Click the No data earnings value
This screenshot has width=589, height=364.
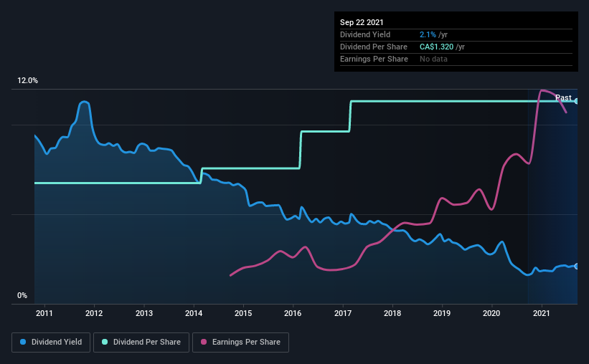pos(433,59)
